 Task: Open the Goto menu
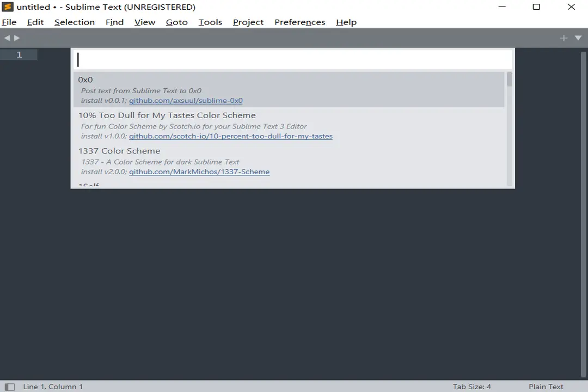click(x=176, y=22)
